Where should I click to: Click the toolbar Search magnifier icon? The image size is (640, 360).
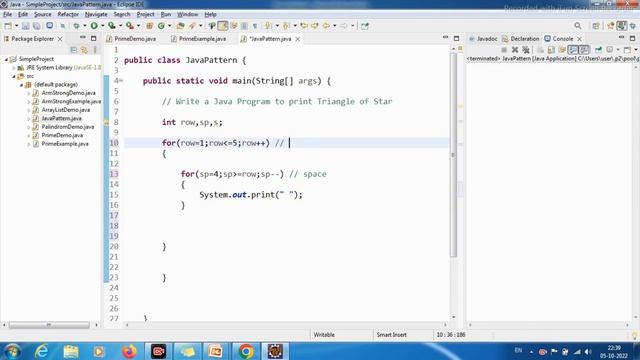point(578,26)
